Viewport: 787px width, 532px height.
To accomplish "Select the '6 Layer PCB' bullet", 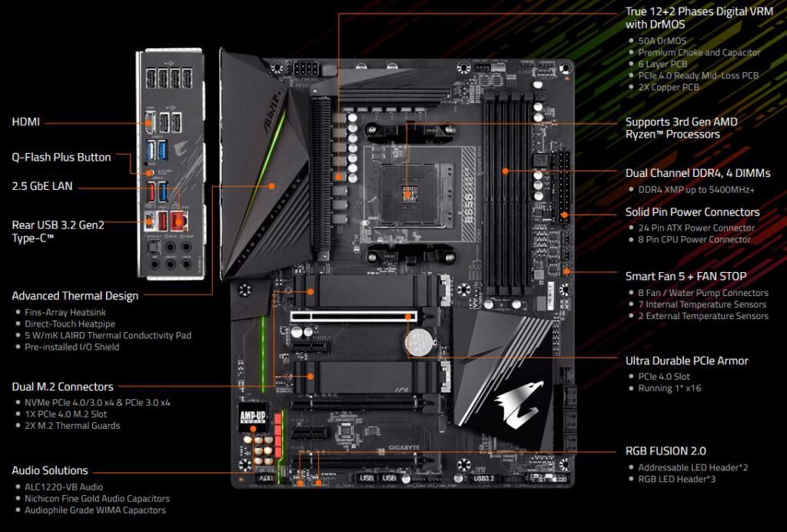I will pos(662,64).
